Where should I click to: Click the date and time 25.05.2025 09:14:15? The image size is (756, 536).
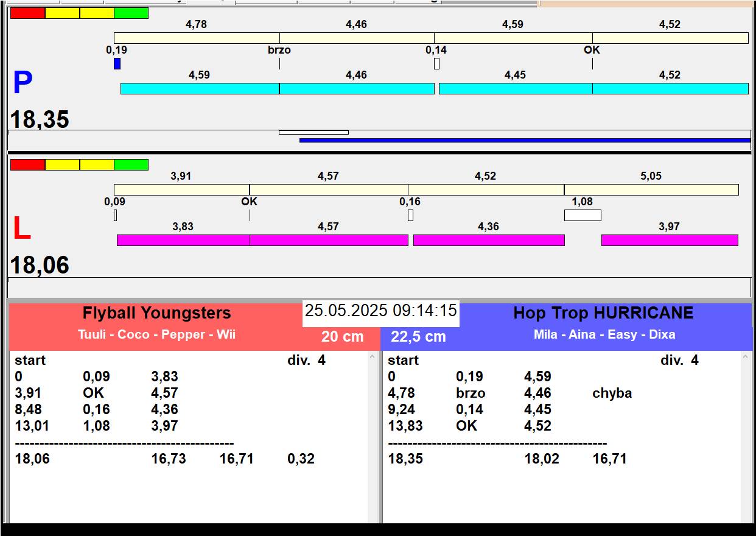381,311
